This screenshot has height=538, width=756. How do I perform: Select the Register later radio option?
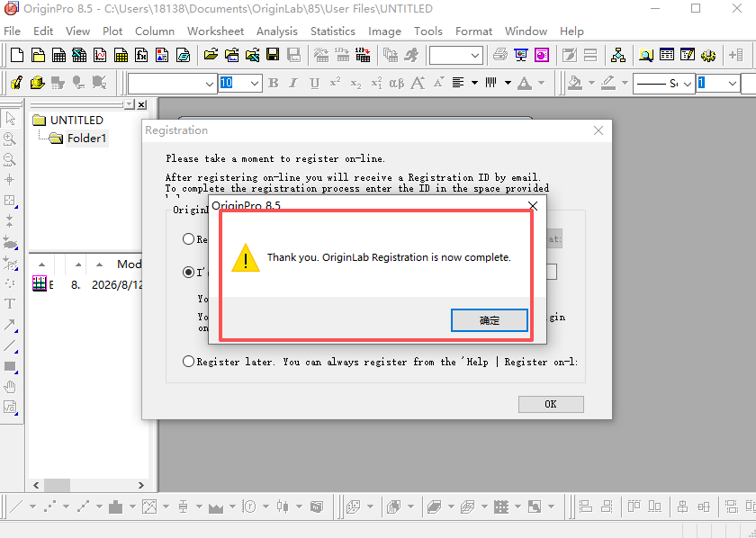pyautogui.click(x=188, y=361)
